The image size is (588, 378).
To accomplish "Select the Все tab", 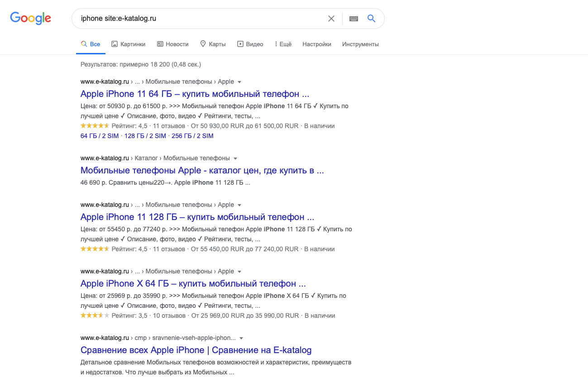I will click(91, 44).
